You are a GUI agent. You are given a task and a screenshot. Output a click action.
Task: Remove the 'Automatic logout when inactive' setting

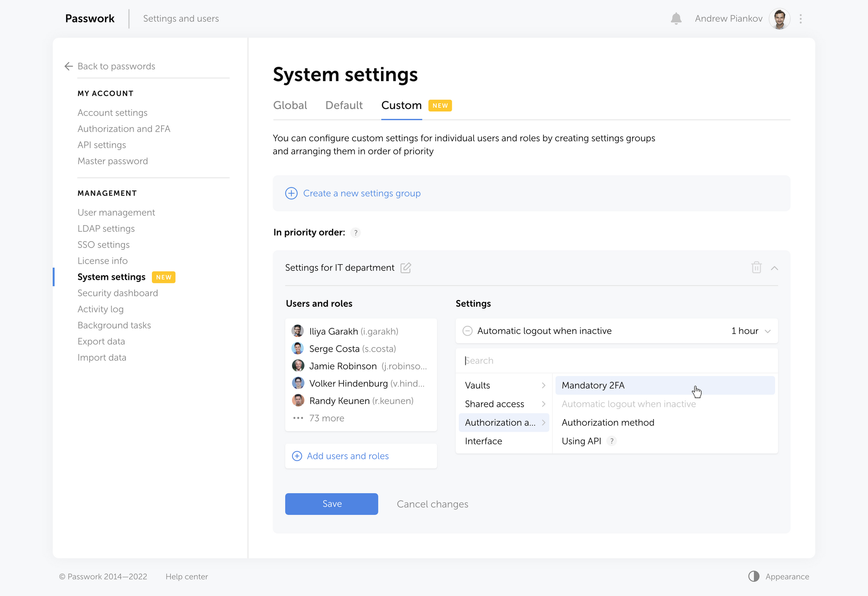[467, 331]
